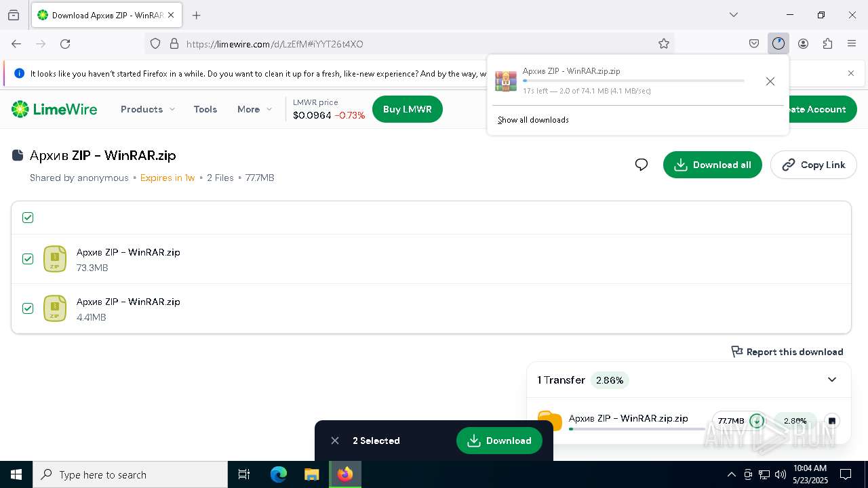Launch Microsoft Edge from taskbar
Viewport: 868px width, 488px height.
[x=279, y=474]
